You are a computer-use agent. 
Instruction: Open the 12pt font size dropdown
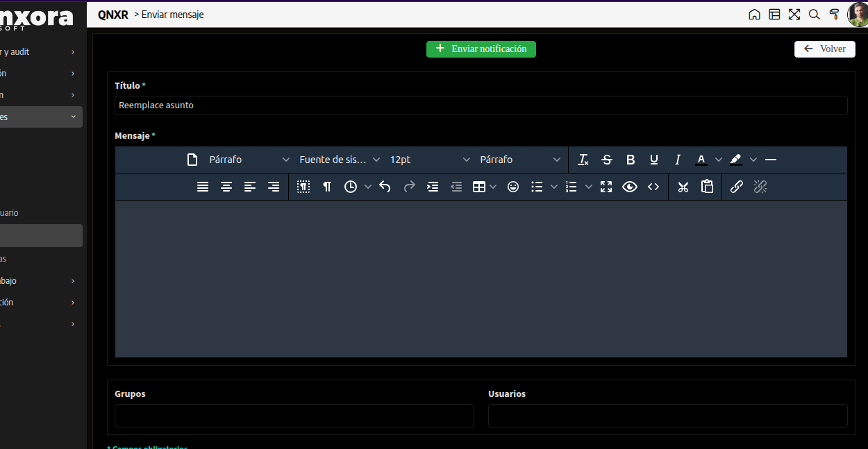click(430, 160)
